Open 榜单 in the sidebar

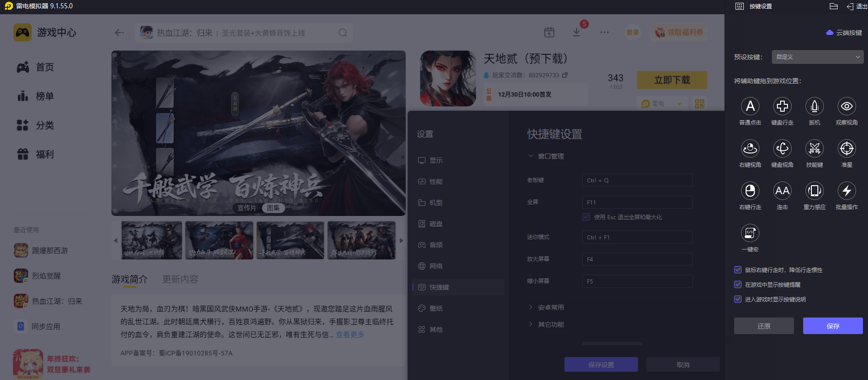tap(36, 96)
